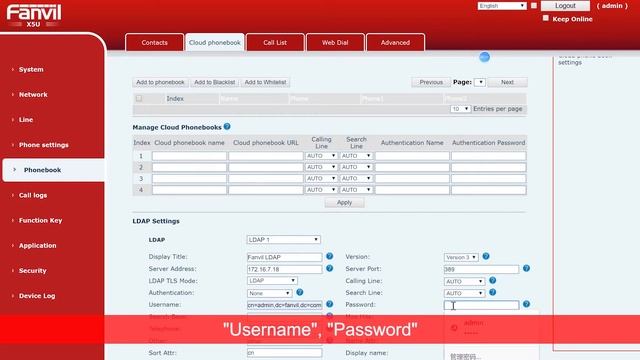Open Network in the sidebar
Screen dimensions: 640x360
tap(33, 94)
